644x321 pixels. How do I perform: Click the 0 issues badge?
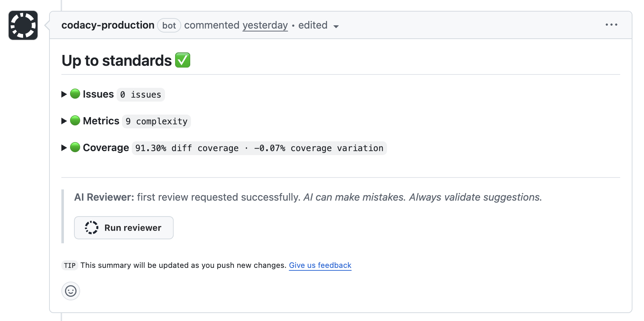140,94
